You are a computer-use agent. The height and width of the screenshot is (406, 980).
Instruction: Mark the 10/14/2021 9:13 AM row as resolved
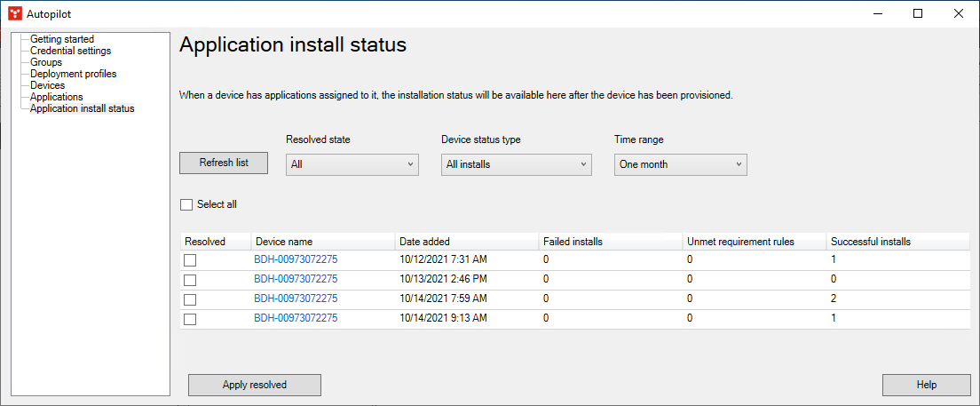coord(190,319)
